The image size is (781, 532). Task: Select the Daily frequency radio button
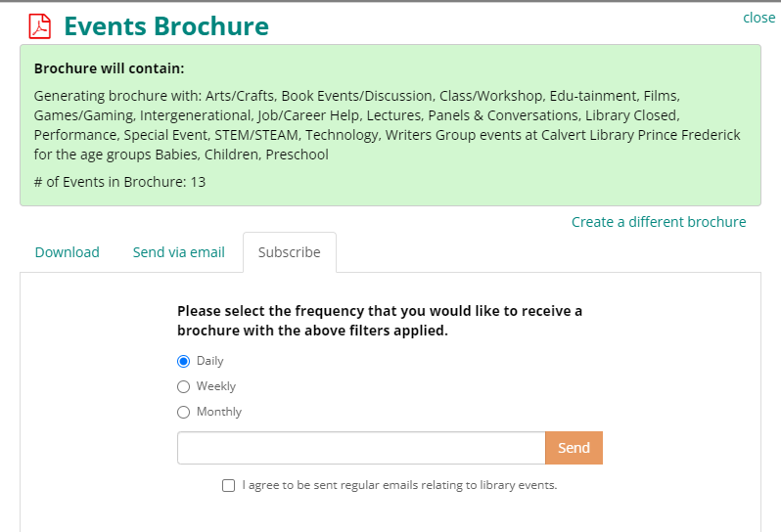[x=184, y=361]
